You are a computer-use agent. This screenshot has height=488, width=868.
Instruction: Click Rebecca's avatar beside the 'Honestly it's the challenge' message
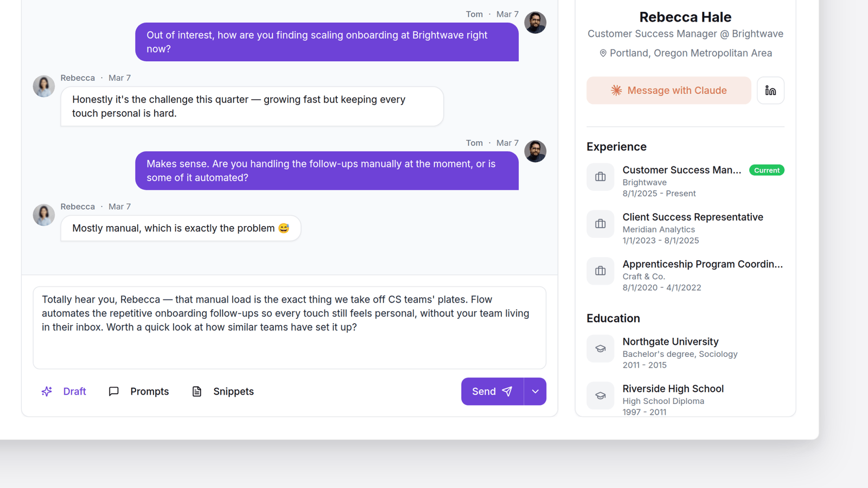pos(43,86)
